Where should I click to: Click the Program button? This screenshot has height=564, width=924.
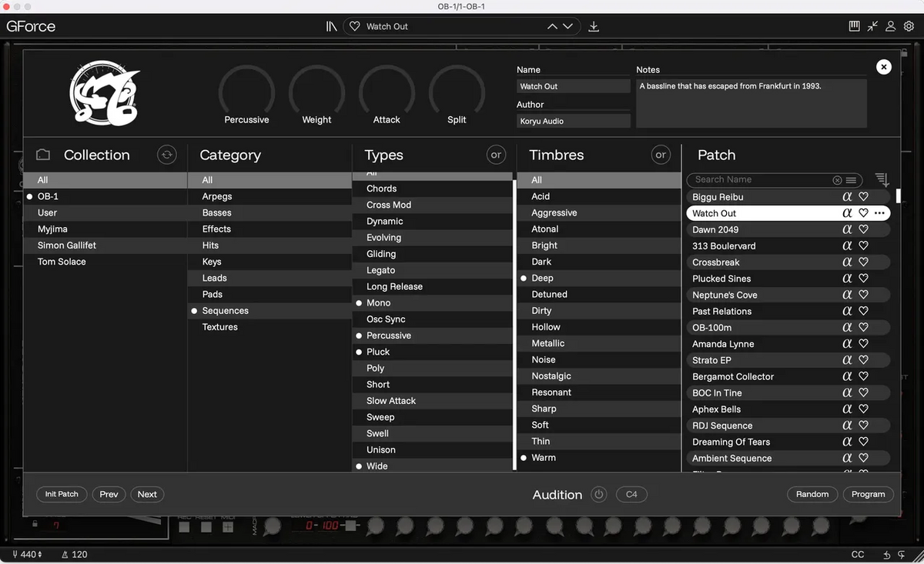coord(869,495)
